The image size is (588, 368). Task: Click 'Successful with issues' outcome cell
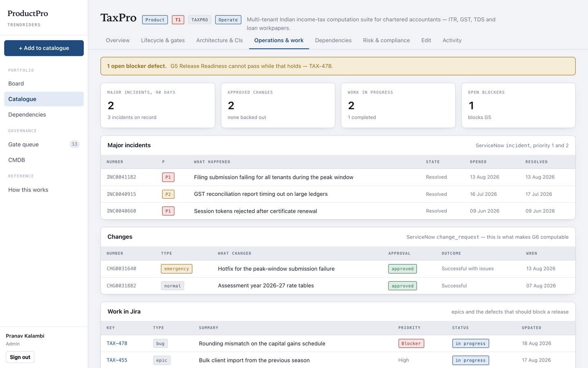[468, 269]
